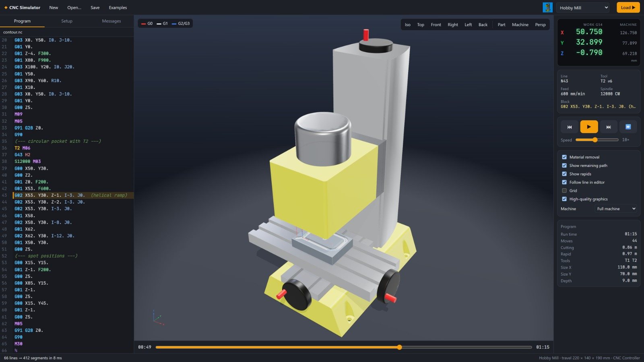The height and width of the screenshot is (362, 644).
Task: Click the rewind-to-start playback icon
Action: coord(569,127)
